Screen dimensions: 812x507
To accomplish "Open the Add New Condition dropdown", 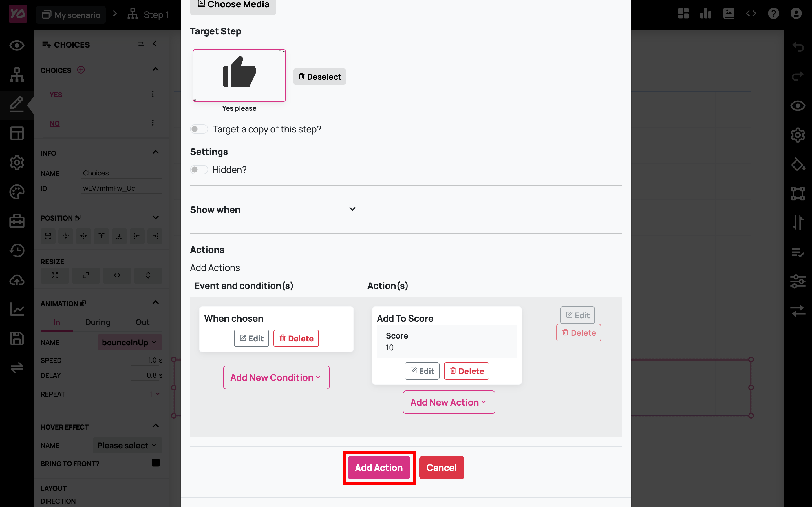I will 276,377.
